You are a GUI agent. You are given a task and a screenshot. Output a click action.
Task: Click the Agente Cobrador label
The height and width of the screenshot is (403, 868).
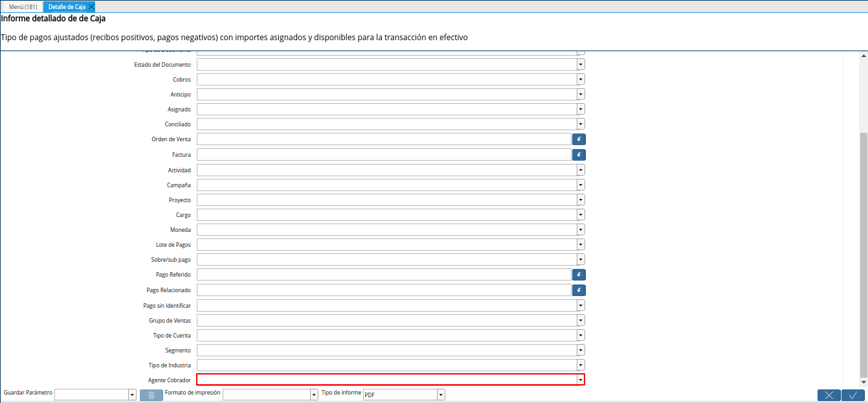(x=170, y=380)
